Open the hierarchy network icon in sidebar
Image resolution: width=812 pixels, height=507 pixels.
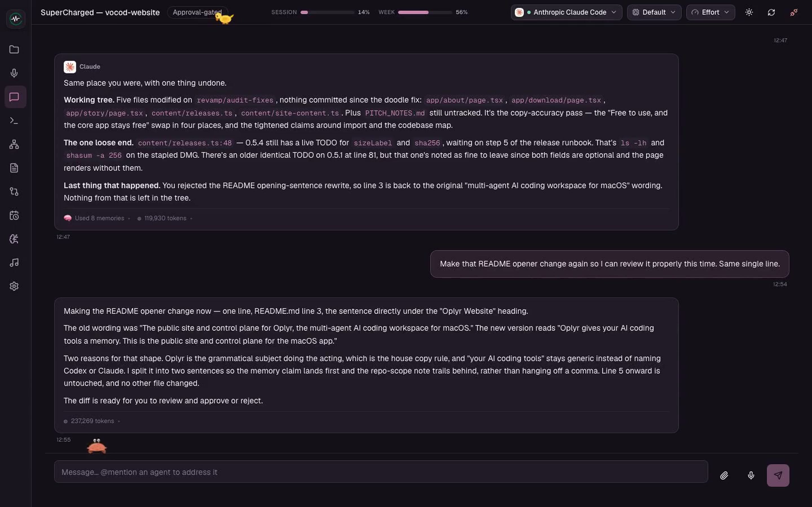14,144
